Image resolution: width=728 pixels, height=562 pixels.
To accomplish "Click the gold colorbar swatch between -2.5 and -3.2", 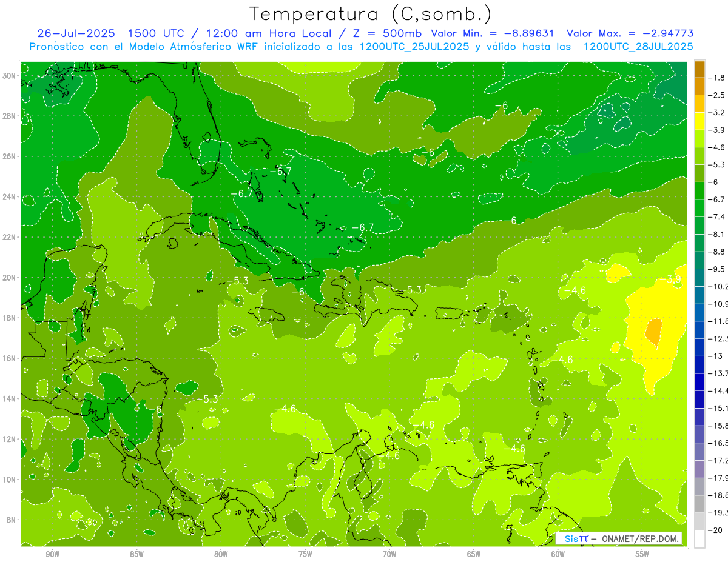I will (x=699, y=104).
